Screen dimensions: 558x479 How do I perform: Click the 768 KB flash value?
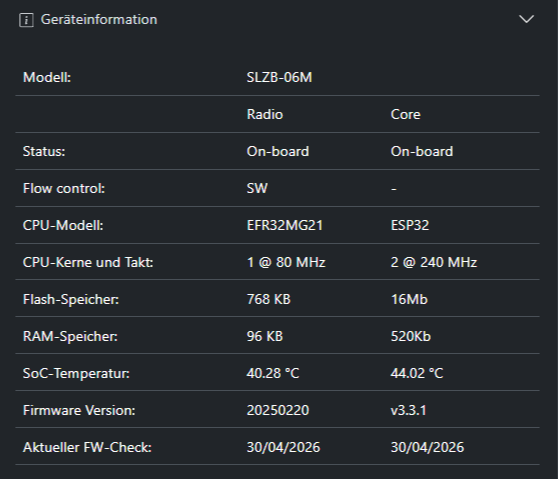269,299
